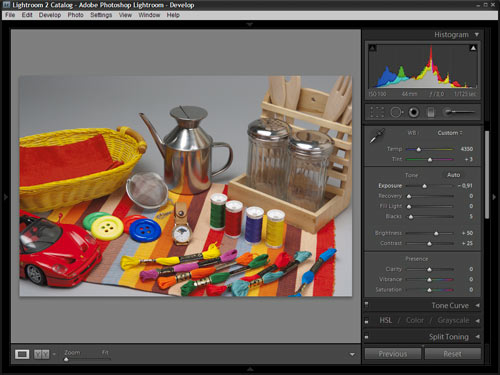Open the File menu
The height and width of the screenshot is (375, 500).
click(10, 15)
